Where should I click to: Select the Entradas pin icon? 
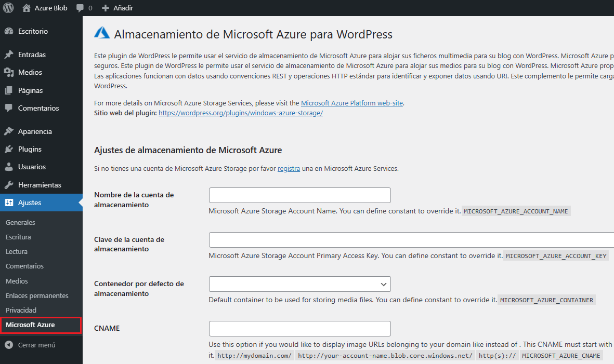[x=9, y=55]
